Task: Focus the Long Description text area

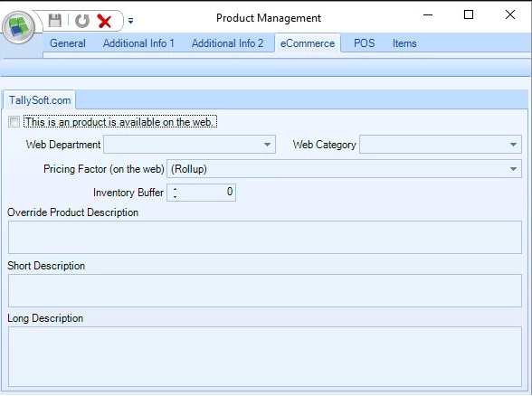Action: click(264, 356)
